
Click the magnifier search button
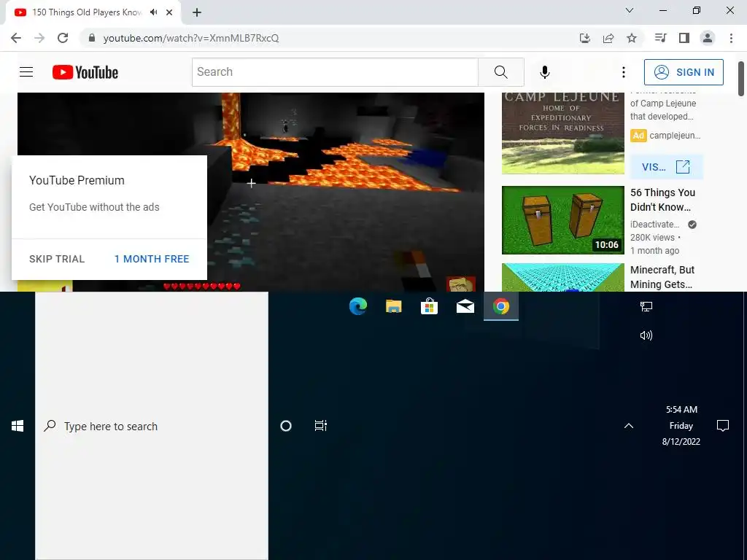click(x=500, y=72)
